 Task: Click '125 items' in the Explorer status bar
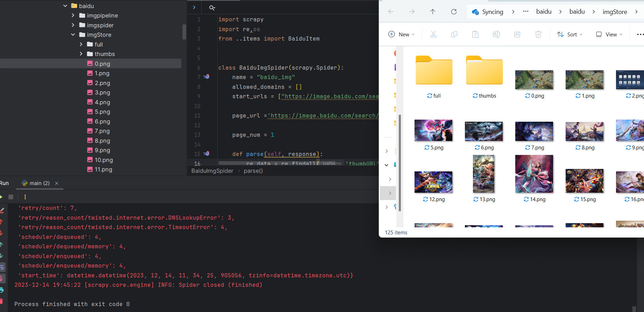[396, 233]
